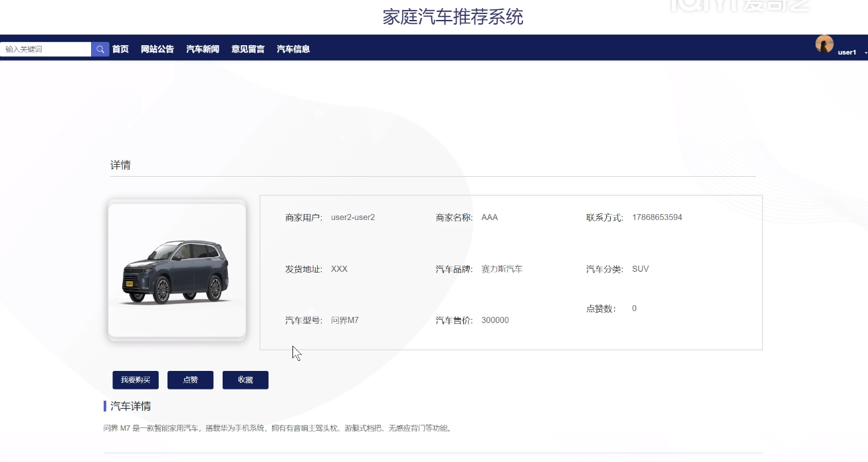Screen dimensions: 868x462
Task: Click the magnifying glass search icon
Action: [100, 49]
